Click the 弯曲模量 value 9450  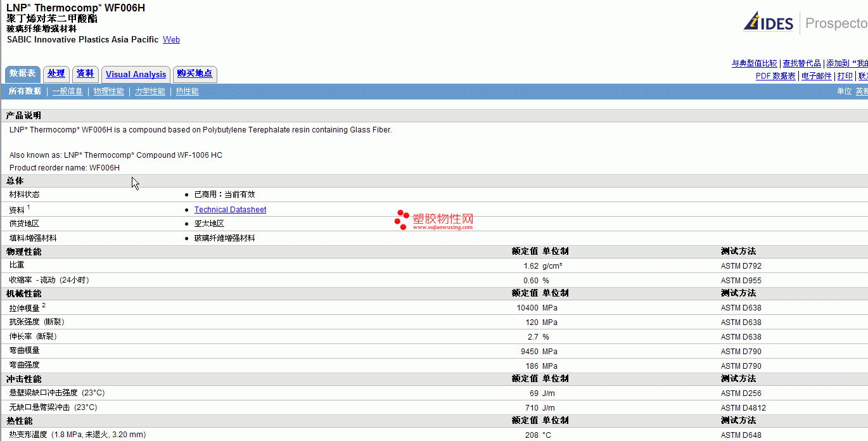coord(530,352)
